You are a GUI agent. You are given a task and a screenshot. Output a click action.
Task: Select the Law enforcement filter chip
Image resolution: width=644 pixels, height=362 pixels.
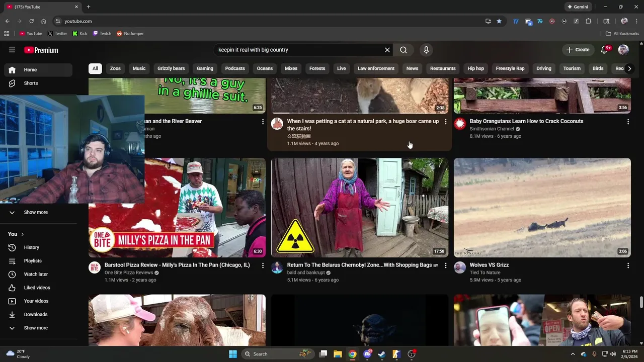(x=376, y=68)
